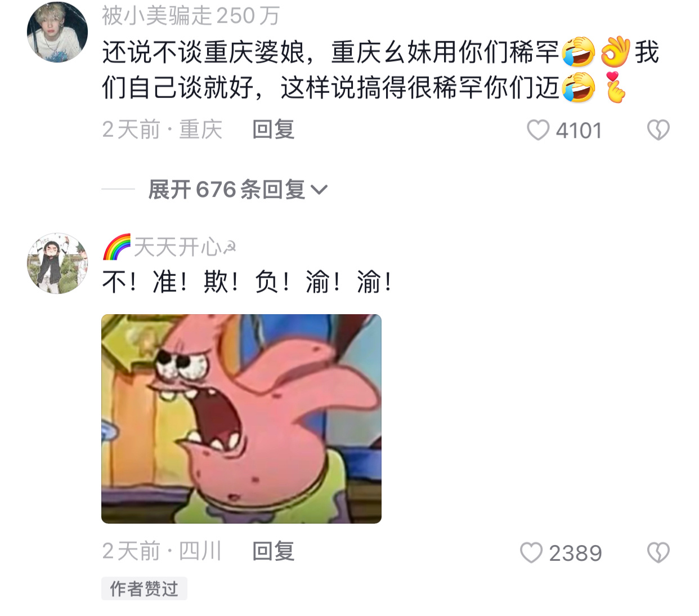Tap the rainbow emoji before 天天开心

(116, 247)
